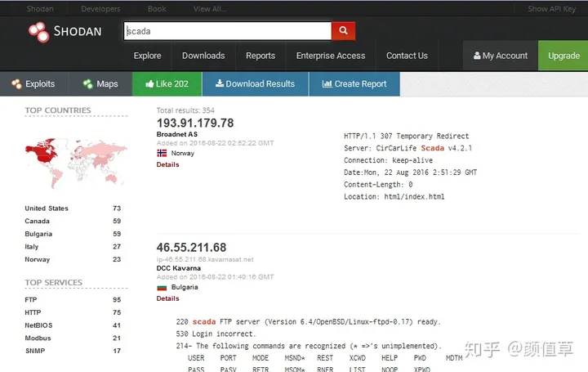Open IP 46.55.211.68 result
This screenshot has width=588, height=372.
[191, 248]
